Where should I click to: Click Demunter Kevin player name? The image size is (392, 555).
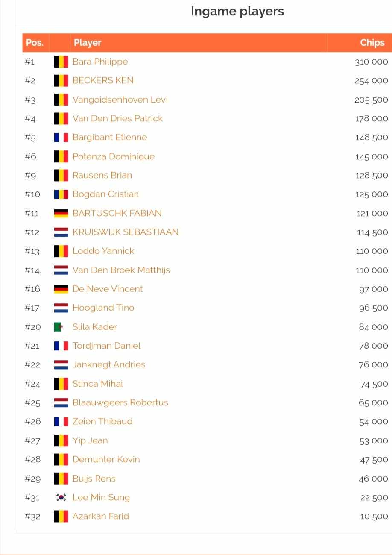pyautogui.click(x=106, y=459)
